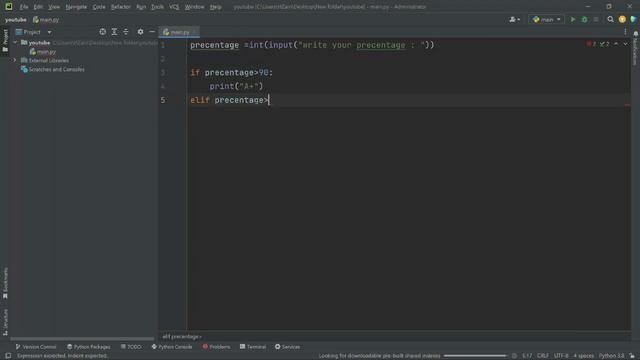Click the main.py breadcrumb in navigation bar
Viewport: 640px width, 360px height.
coord(46,20)
